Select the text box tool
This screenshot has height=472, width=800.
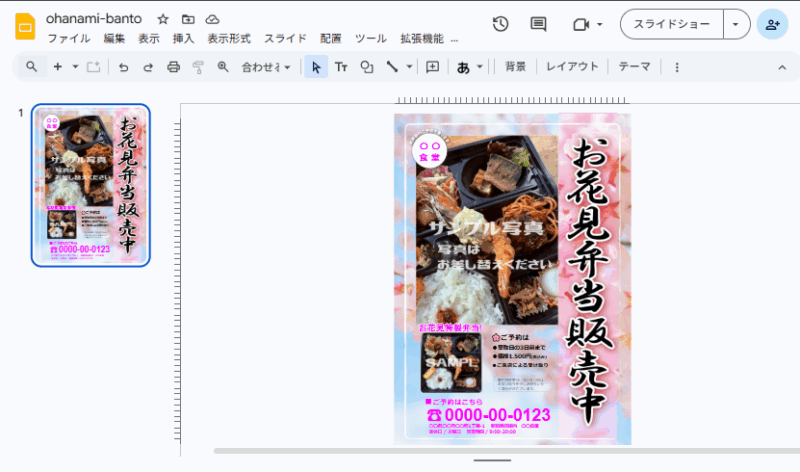pyautogui.click(x=341, y=67)
